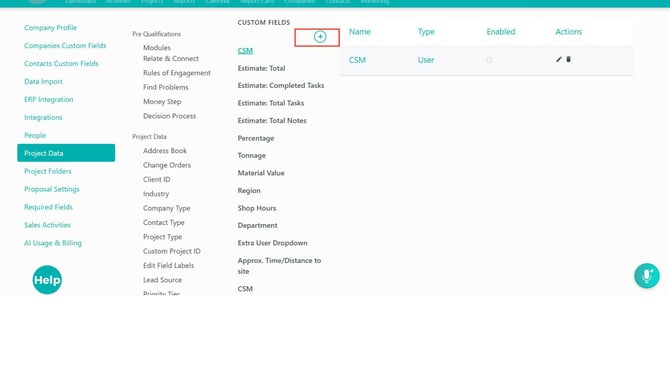Choose Estimate: Completed Tasks field
Screen dimensions: 670x376
pyautogui.click(x=281, y=85)
